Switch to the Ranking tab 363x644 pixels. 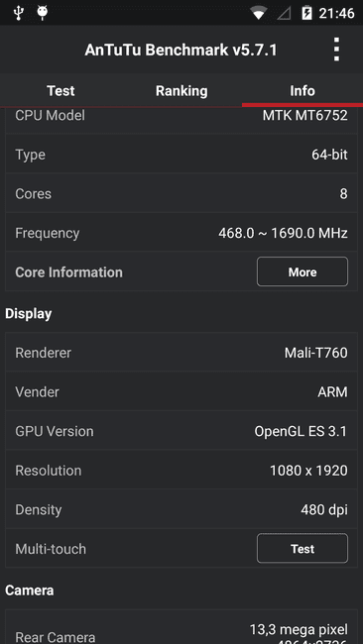point(181,91)
